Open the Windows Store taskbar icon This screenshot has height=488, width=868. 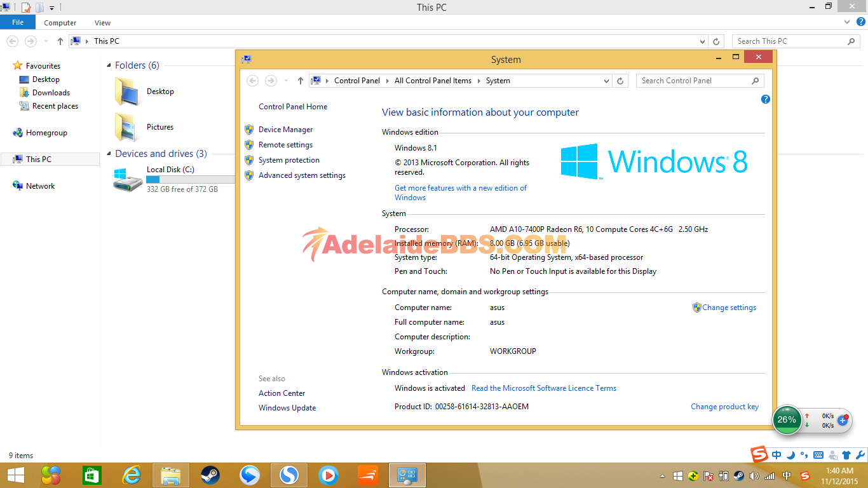(x=92, y=475)
